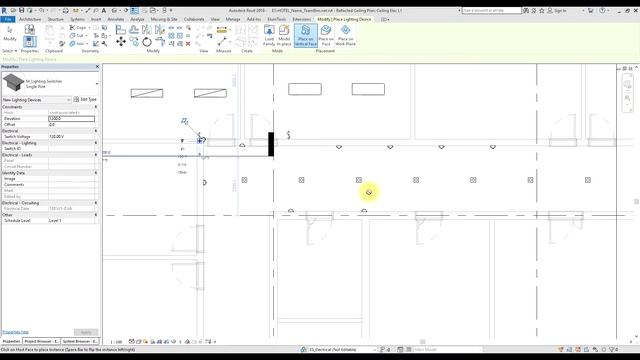Screen dimensions: 640x360
Task: Click the Offset value field
Action: coord(71,124)
